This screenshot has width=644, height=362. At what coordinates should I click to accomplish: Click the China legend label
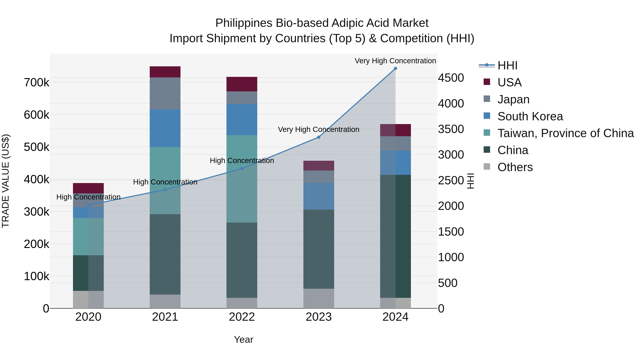(x=513, y=150)
